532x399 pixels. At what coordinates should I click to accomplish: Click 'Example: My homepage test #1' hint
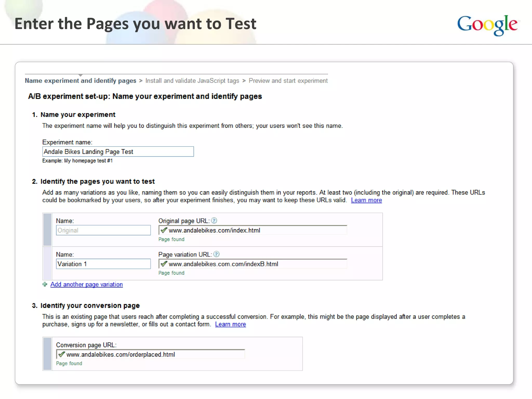[77, 161]
